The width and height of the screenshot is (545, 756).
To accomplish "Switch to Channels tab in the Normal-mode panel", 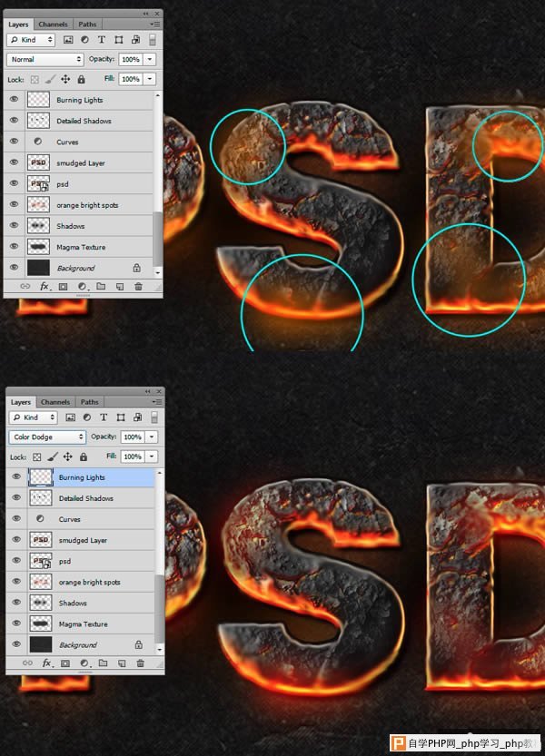I will coord(53,25).
